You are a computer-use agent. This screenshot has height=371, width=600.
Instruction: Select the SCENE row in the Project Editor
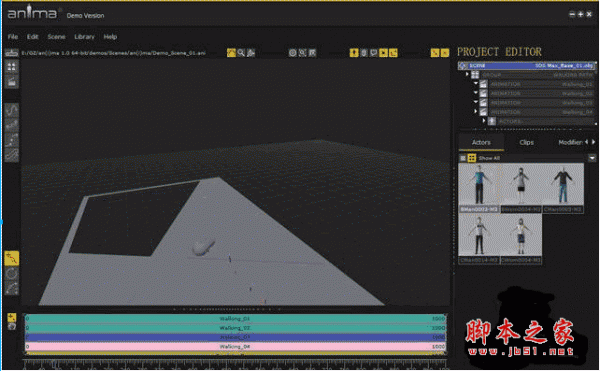click(x=527, y=66)
